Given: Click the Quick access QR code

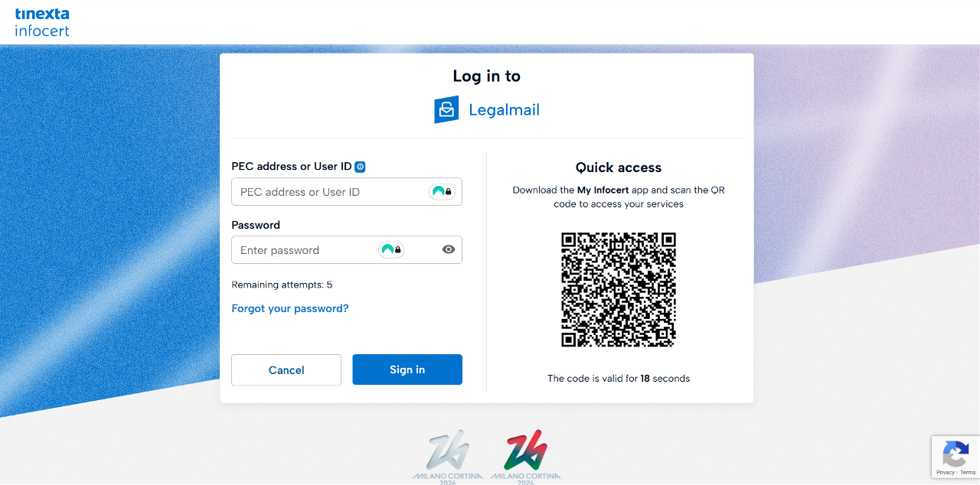Looking at the screenshot, I should pyautogui.click(x=619, y=290).
